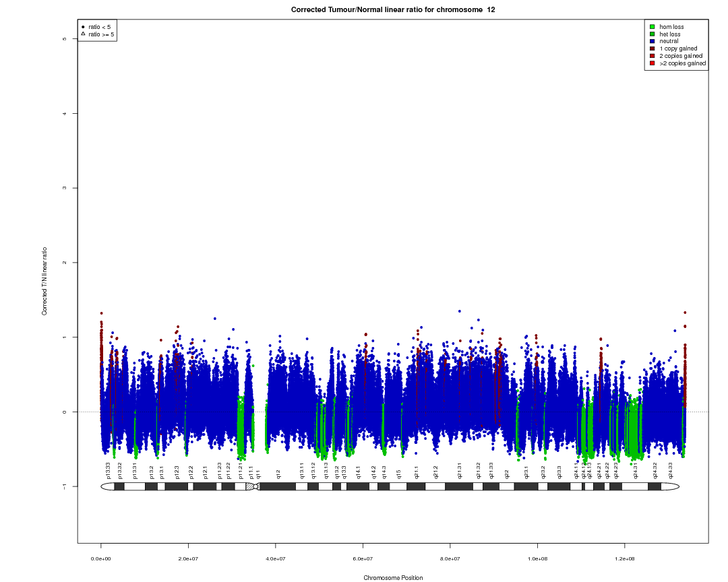Click the q24.31 band label
This screenshot has height=582, width=728.
pyautogui.click(x=636, y=471)
